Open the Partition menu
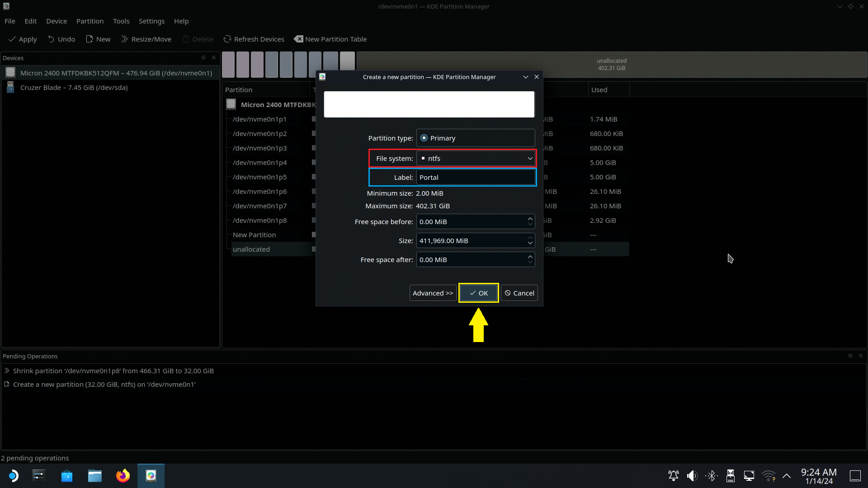The height and width of the screenshot is (488, 868). (90, 21)
